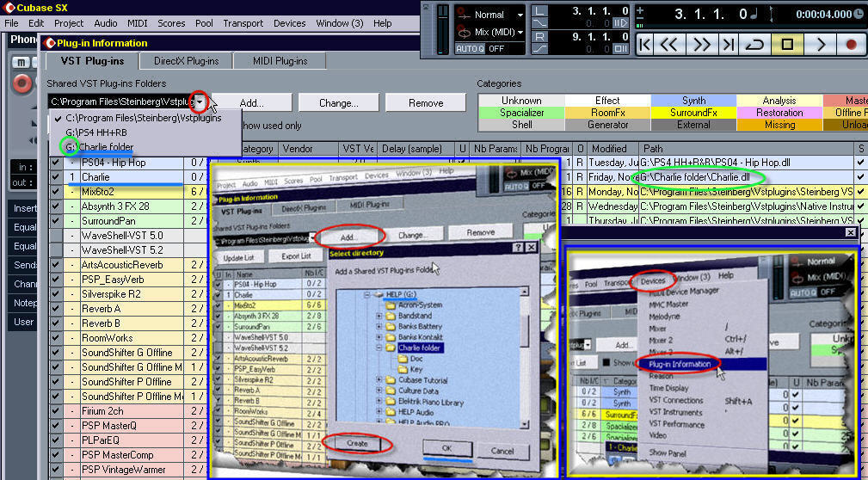Click the clock icon beside 0:00:04.000

[x=859, y=15]
